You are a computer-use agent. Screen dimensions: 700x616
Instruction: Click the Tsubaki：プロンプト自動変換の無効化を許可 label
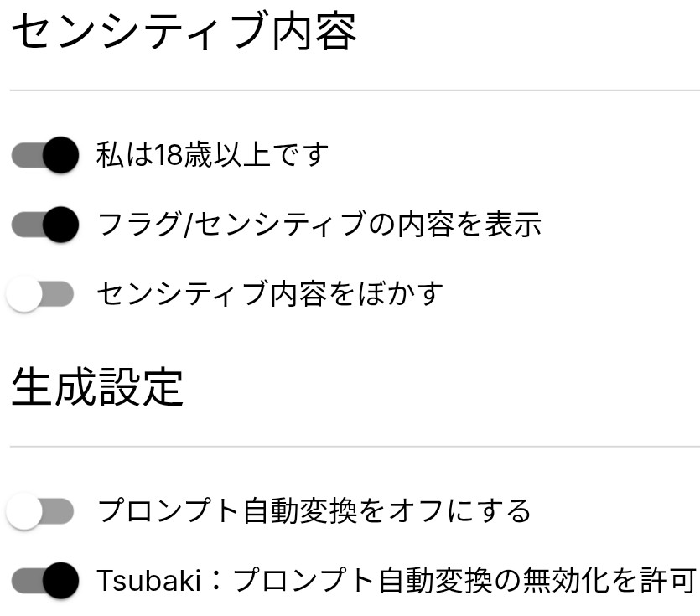pyautogui.click(x=397, y=580)
